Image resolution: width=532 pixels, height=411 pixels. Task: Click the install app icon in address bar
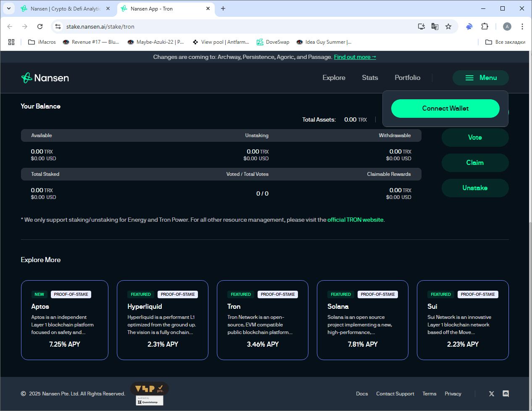421,27
